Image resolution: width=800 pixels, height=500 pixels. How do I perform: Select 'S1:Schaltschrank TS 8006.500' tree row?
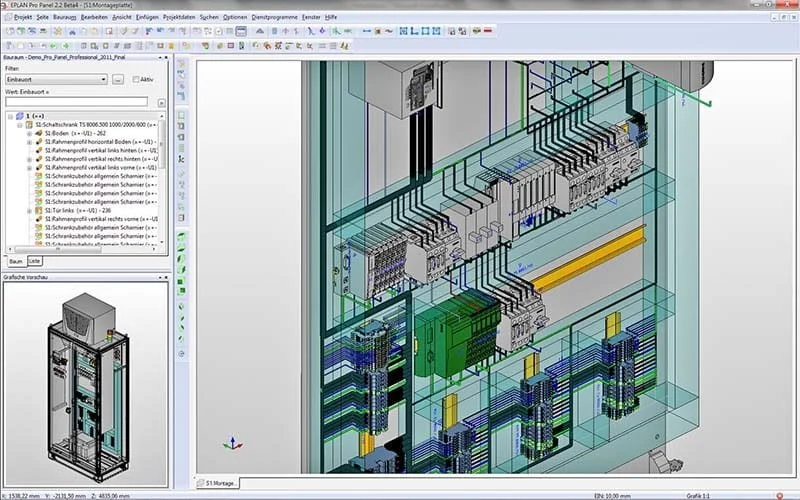point(96,124)
